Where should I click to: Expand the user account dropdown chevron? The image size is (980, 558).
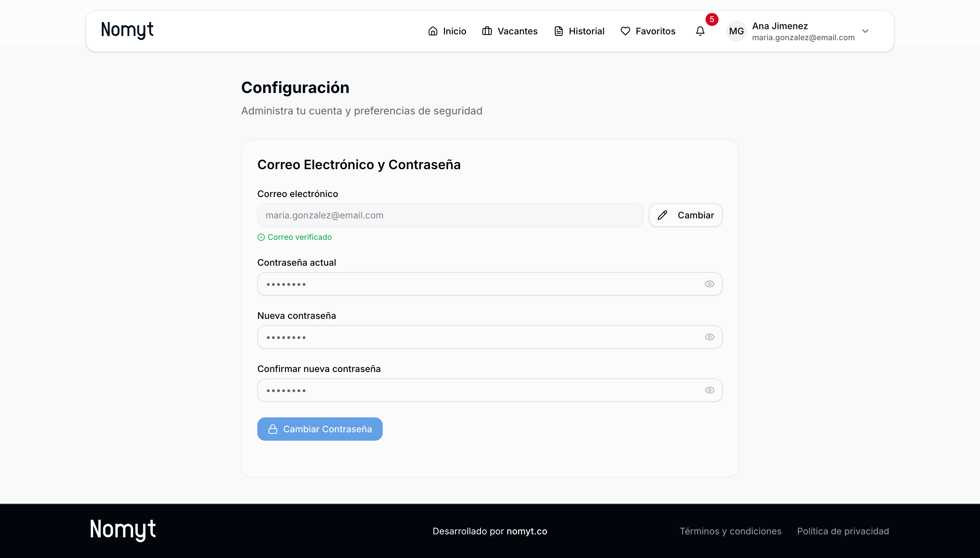pos(865,31)
